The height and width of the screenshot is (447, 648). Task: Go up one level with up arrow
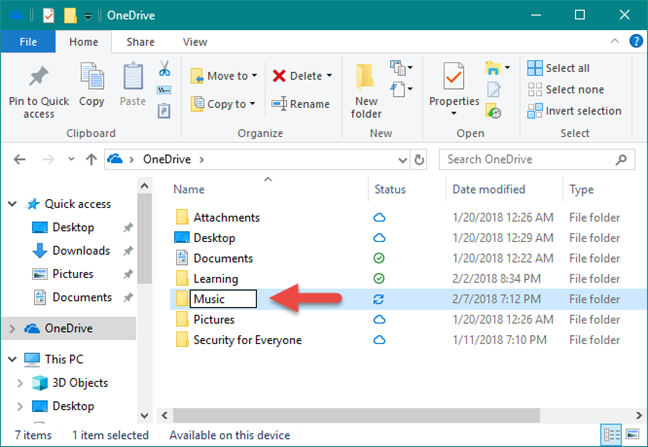(x=91, y=159)
